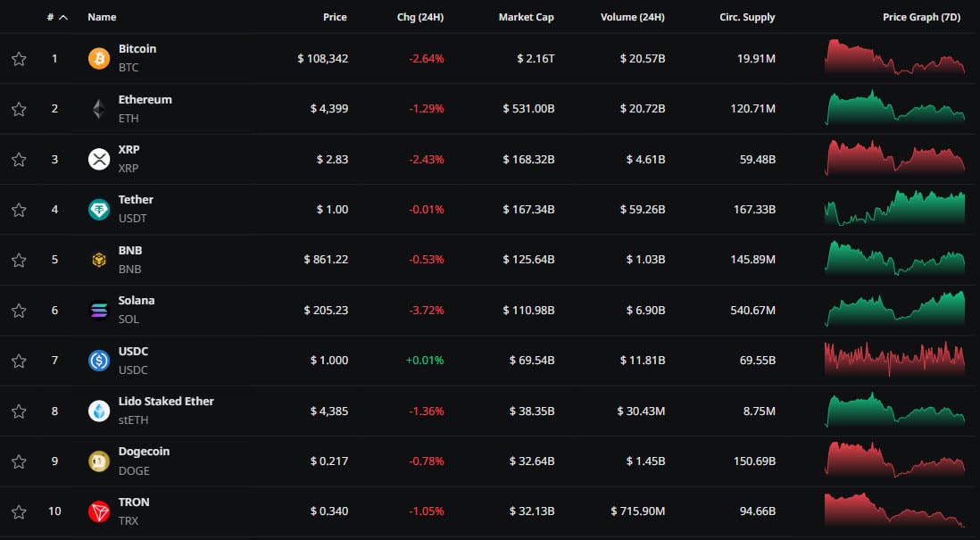This screenshot has height=540, width=980.
Task: Open Tether's 7-day price graph
Action: click(894, 210)
